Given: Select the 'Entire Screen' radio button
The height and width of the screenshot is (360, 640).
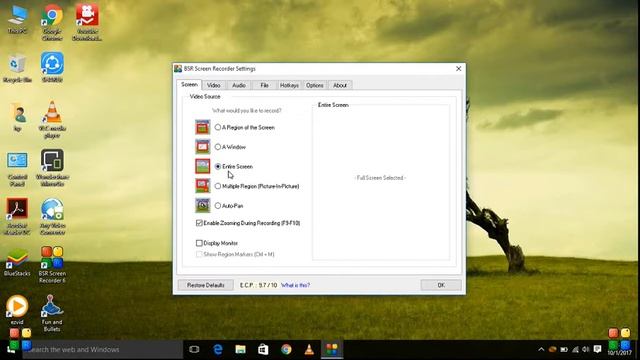Looking at the screenshot, I should [x=218, y=167].
